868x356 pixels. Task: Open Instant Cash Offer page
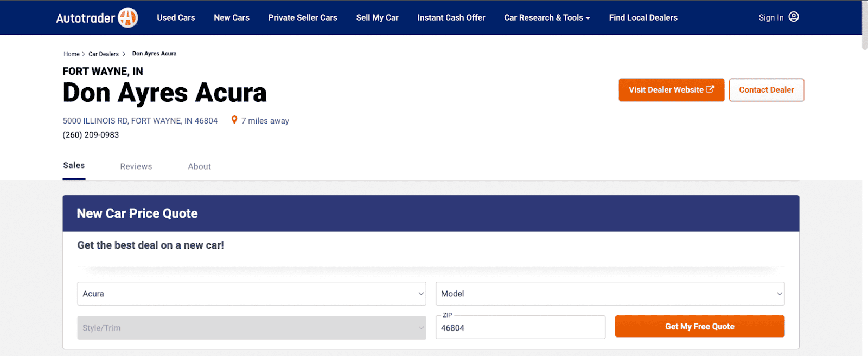coord(451,17)
